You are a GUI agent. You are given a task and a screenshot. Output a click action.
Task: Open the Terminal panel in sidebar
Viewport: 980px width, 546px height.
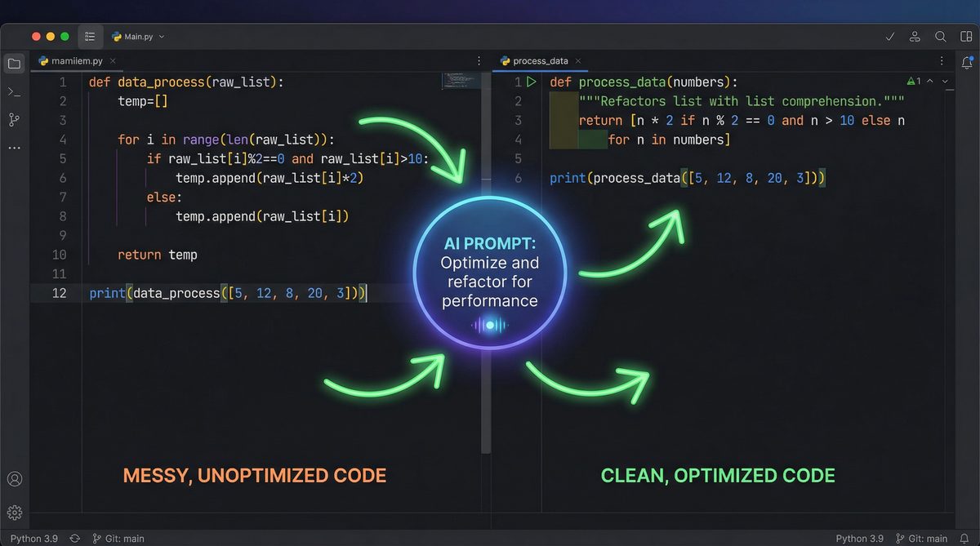tap(14, 92)
